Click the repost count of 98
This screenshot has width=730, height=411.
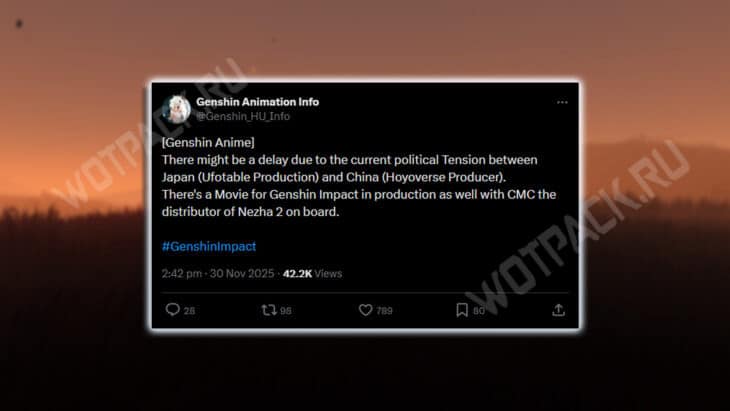[285, 311]
